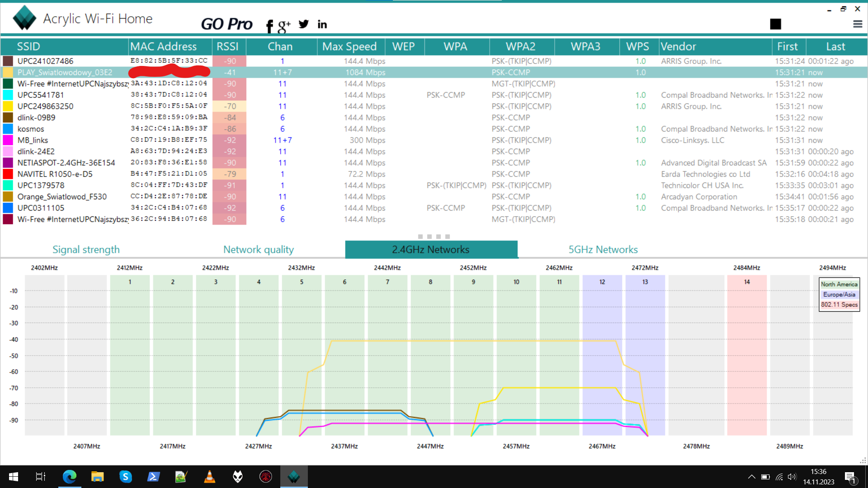Open the Facebook share icon
The height and width of the screenshot is (488, 868).
pyautogui.click(x=269, y=26)
